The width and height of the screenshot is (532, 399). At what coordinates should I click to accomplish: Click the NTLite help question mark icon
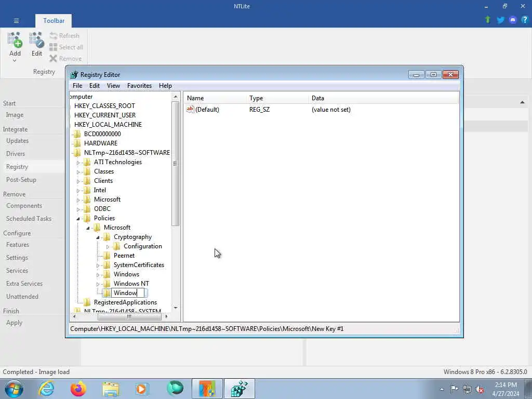click(x=525, y=20)
